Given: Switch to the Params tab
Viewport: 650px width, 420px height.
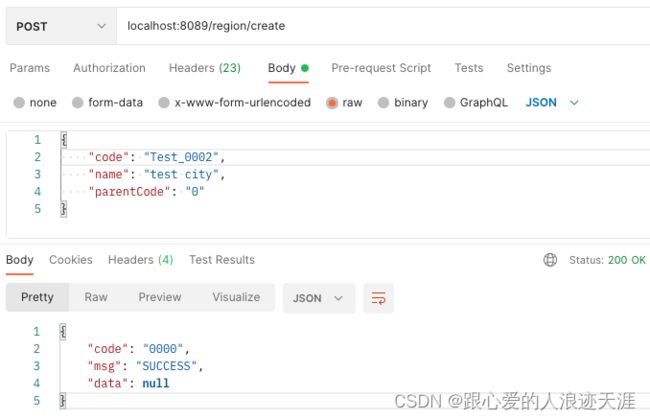Looking at the screenshot, I should 29,68.
